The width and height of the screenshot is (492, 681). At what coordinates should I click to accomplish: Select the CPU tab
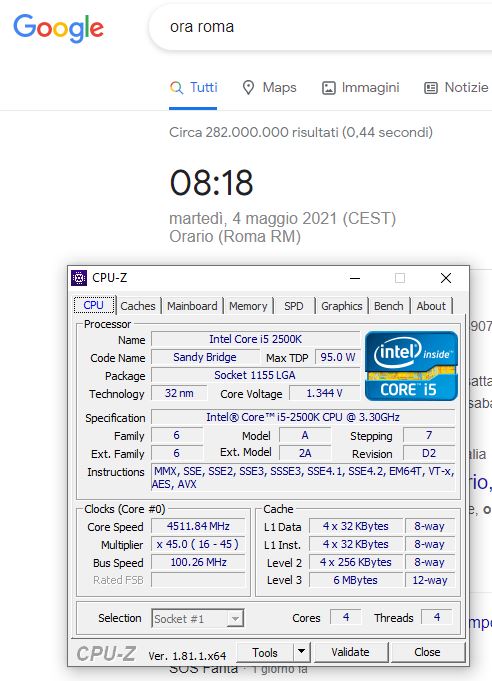tap(93, 305)
